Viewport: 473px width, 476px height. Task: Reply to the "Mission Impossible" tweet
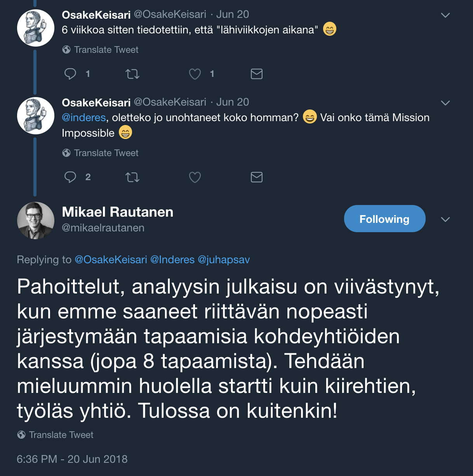click(70, 177)
